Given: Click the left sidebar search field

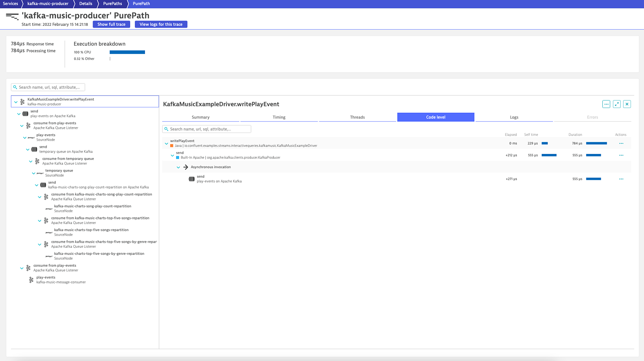Looking at the screenshot, I should pyautogui.click(x=48, y=87).
